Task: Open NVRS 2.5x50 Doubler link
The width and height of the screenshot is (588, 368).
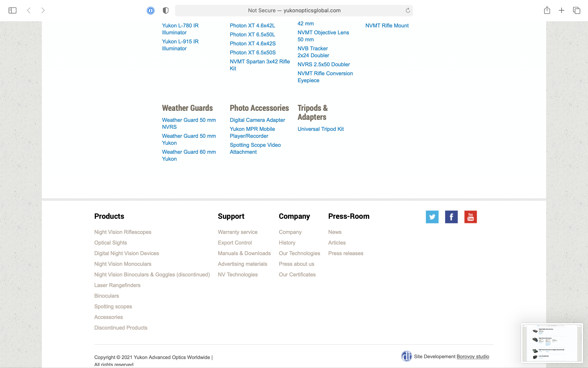Action: click(x=324, y=64)
